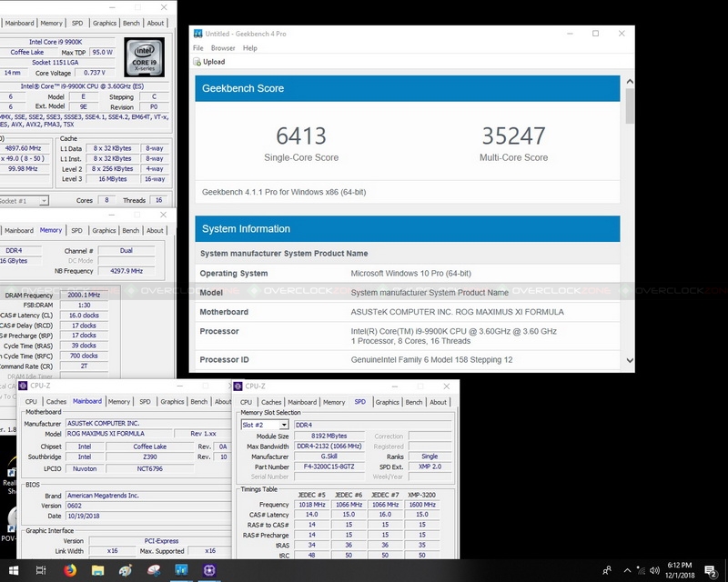Switch to About tab in SPD window
The width and height of the screenshot is (728, 582).
point(438,402)
